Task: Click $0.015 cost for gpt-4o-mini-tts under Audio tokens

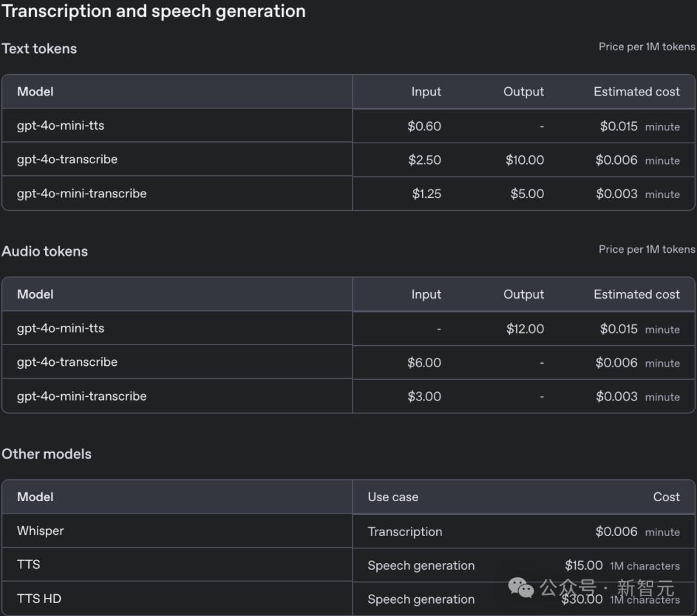Action: click(618, 329)
